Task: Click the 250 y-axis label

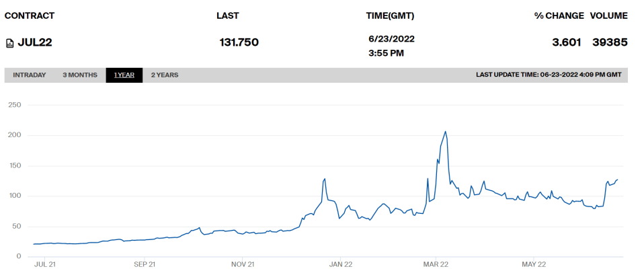Action: pyautogui.click(x=14, y=105)
